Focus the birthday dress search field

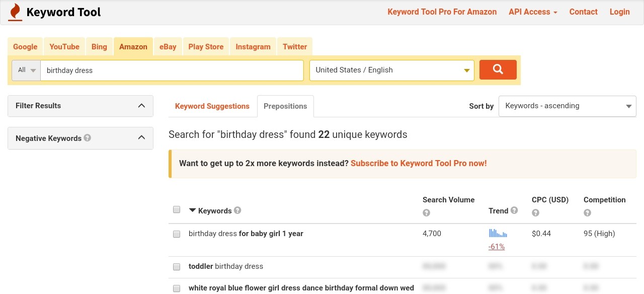(x=172, y=70)
